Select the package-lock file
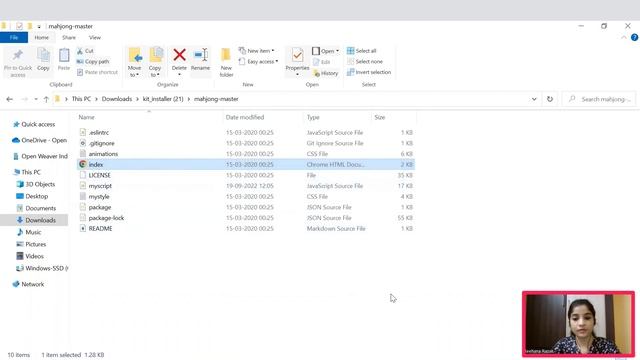 (x=106, y=218)
